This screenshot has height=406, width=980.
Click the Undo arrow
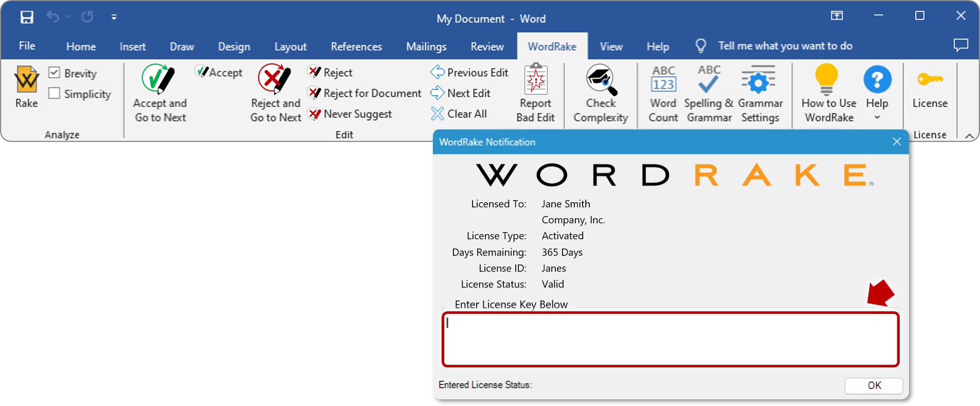[x=52, y=17]
